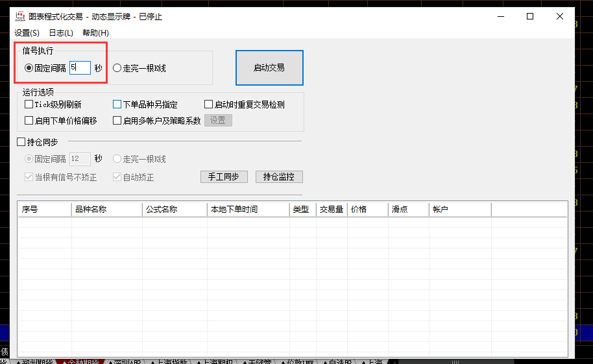Open the 设置(S) menu

coord(27,33)
